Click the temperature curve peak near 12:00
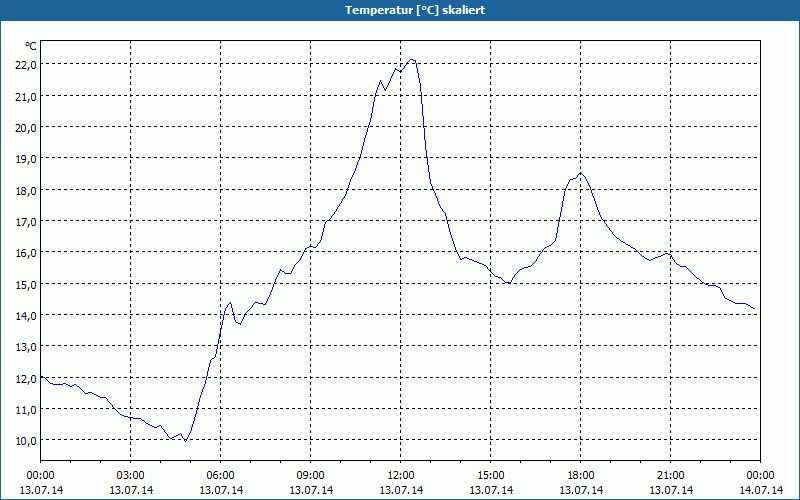The height and width of the screenshot is (500, 800). 412,60
